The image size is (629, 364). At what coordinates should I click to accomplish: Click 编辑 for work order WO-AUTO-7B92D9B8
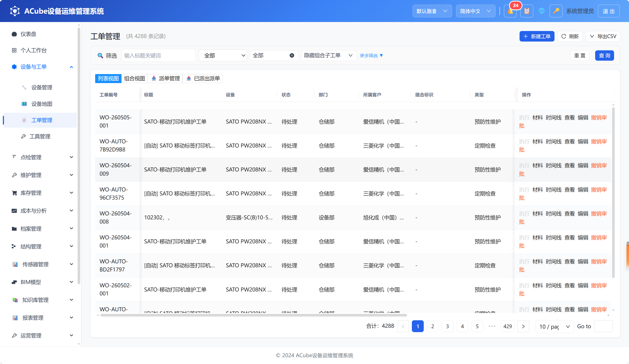[x=583, y=141]
